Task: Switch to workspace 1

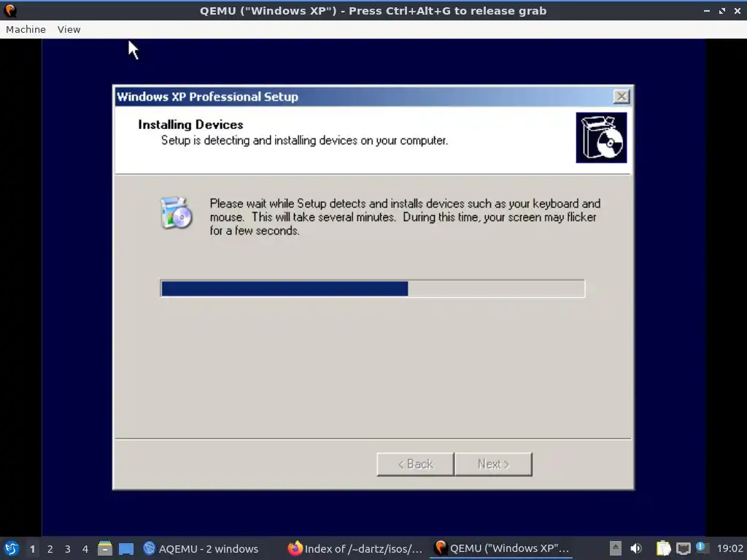Action: pos(32,549)
